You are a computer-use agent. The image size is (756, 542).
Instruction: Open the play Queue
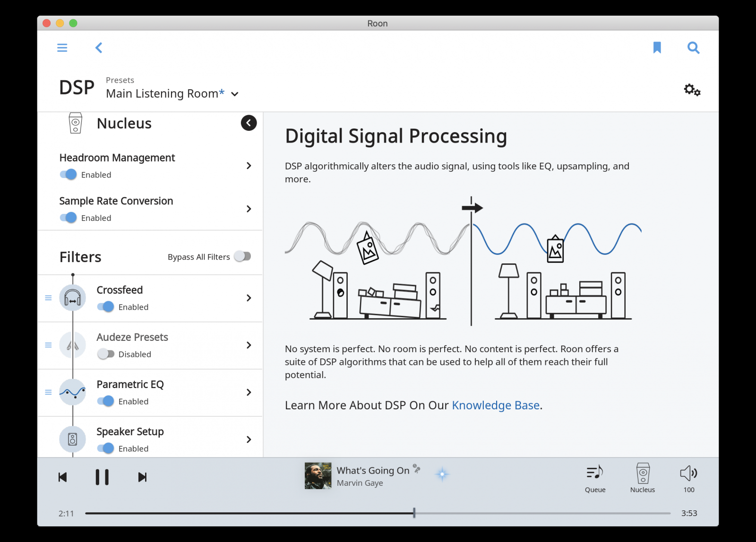(x=595, y=478)
